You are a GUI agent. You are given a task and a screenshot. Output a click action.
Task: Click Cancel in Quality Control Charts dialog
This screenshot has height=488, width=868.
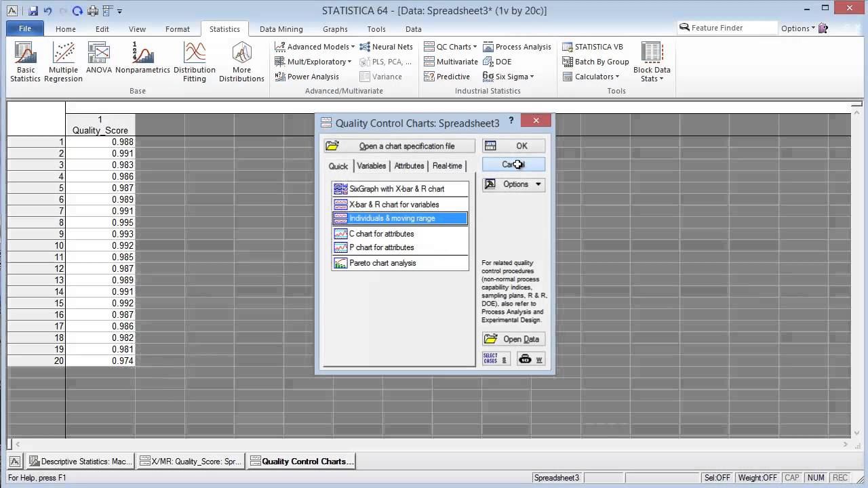(x=513, y=165)
